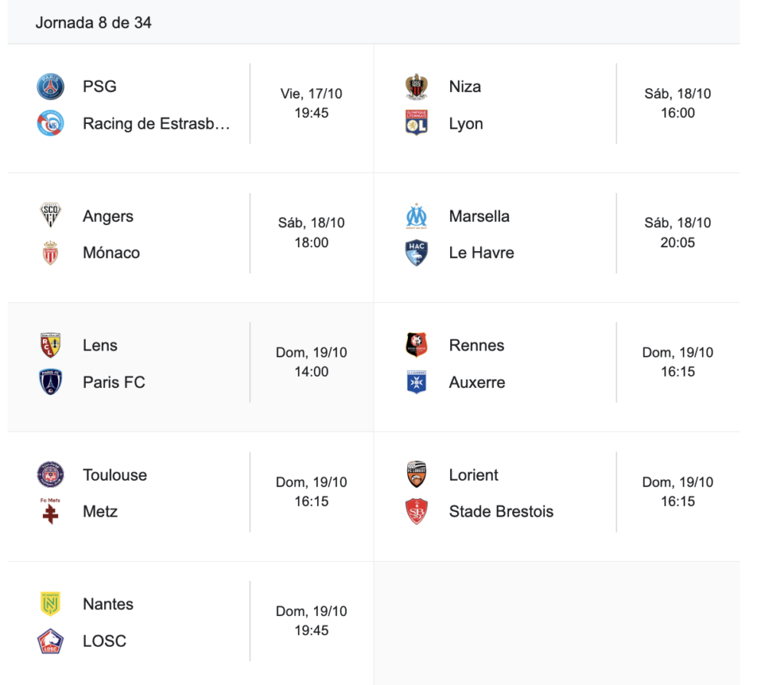The image size is (784, 685).
Task: Click the Metz team name
Action: pos(100,511)
